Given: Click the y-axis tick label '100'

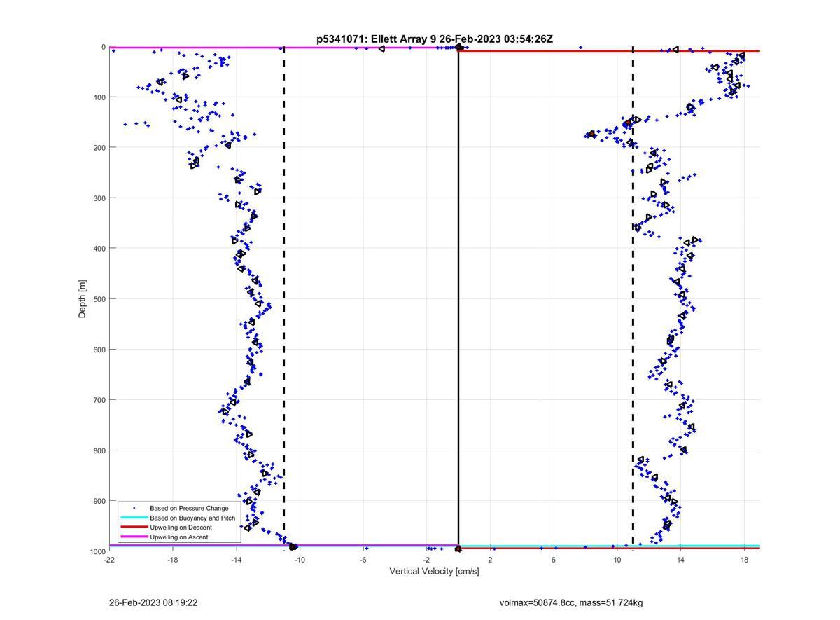Looking at the screenshot, I should [99, 97].
